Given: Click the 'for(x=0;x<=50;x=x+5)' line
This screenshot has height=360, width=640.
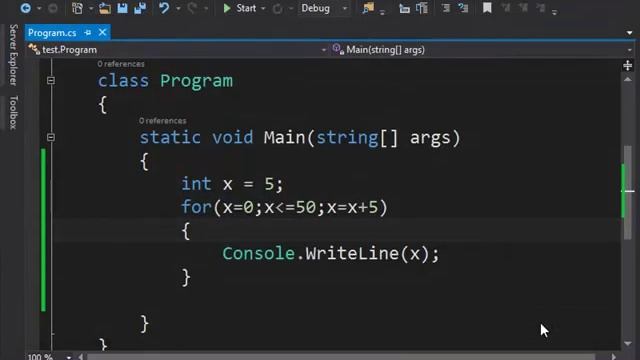Looking at the screenshot, I should click(284, 207).
